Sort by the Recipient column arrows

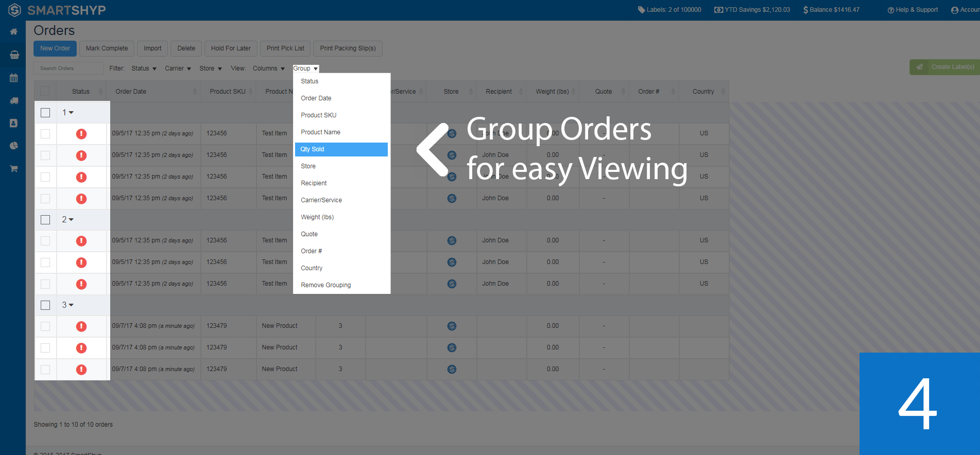pyautogui.click(x=521, y=92)
